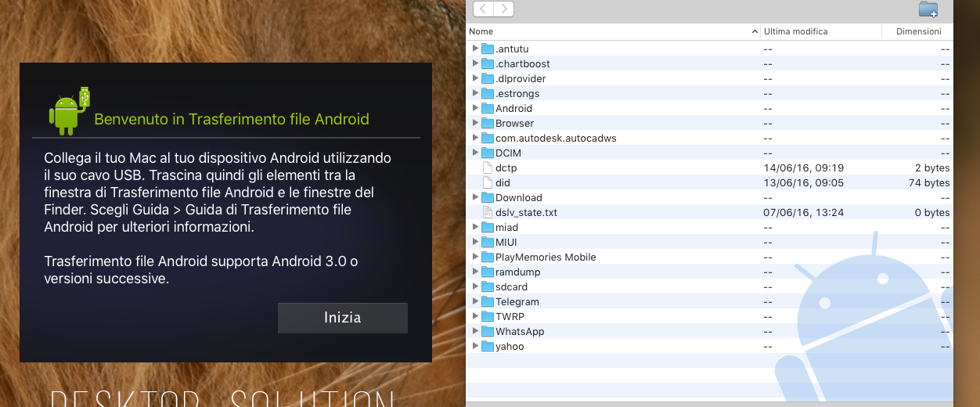Select the WhatsApp folder name
The width and height of the screenshot is (980, 407).
pyautogui.click(x=520, y=331)
